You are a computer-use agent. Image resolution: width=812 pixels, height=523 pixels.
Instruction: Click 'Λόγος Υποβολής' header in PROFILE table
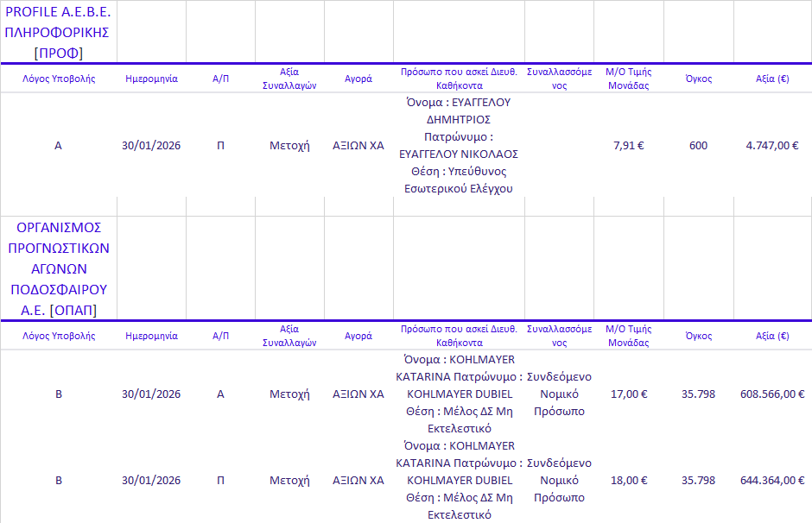tap(59, 79)
